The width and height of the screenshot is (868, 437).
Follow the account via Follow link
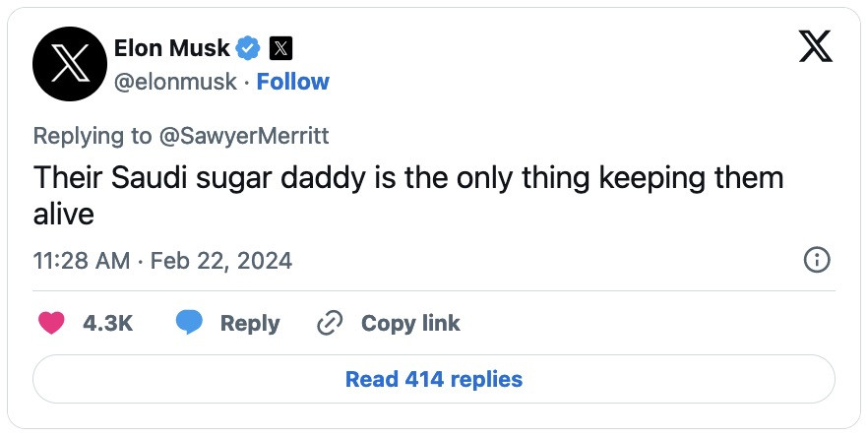[x=293, y=82]
